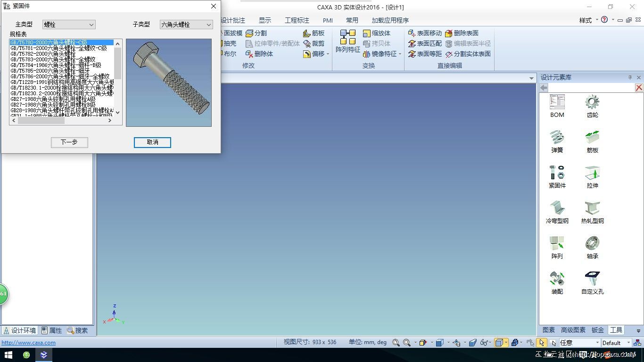Click the 镜像特征 mirror feature tool
This screenshot has height=362, width=644.
click(x=380, y=54)
